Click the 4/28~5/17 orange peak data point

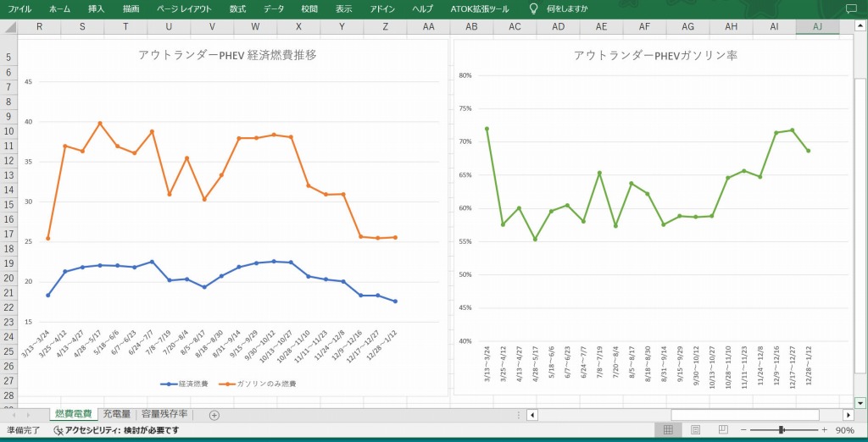point(100,123)
